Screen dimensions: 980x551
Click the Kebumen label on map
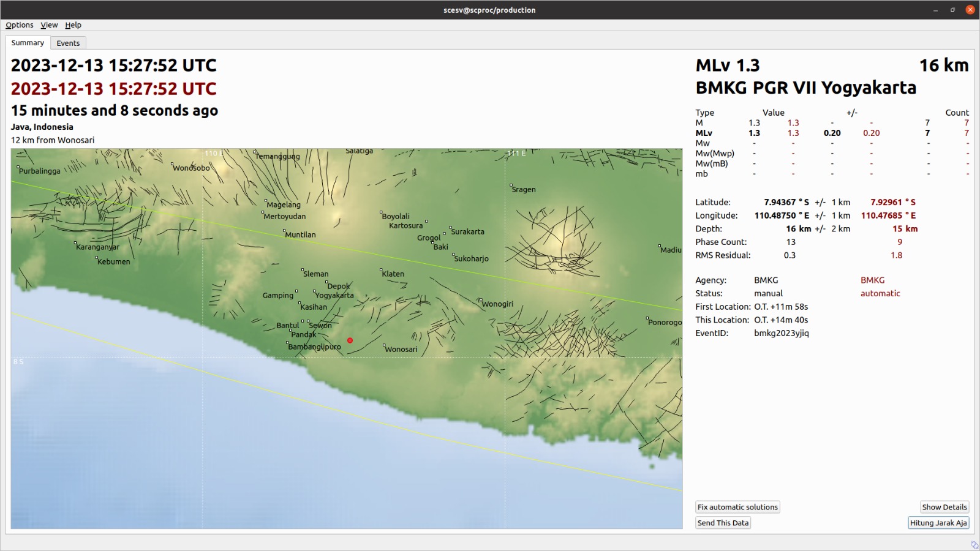coord(114,261)
